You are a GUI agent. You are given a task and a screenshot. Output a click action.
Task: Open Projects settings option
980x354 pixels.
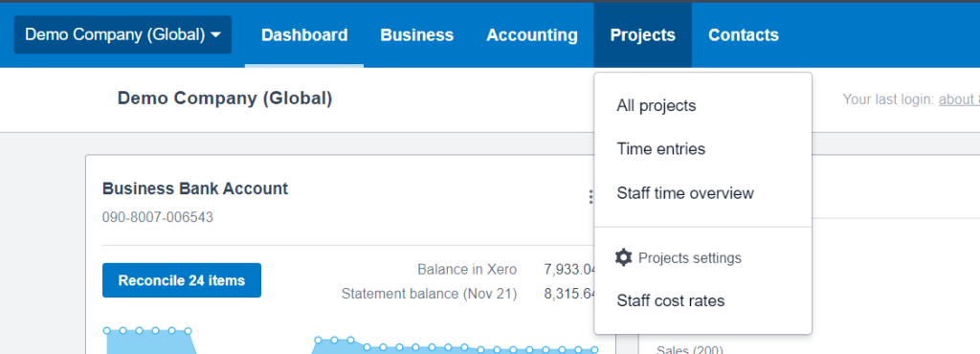coord(689,258)
